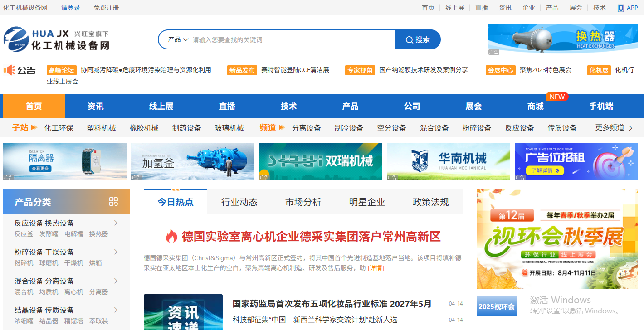The image size is (644, 330).
Task: Select 资讯 in the main navigation
Action: pos(95,106)
